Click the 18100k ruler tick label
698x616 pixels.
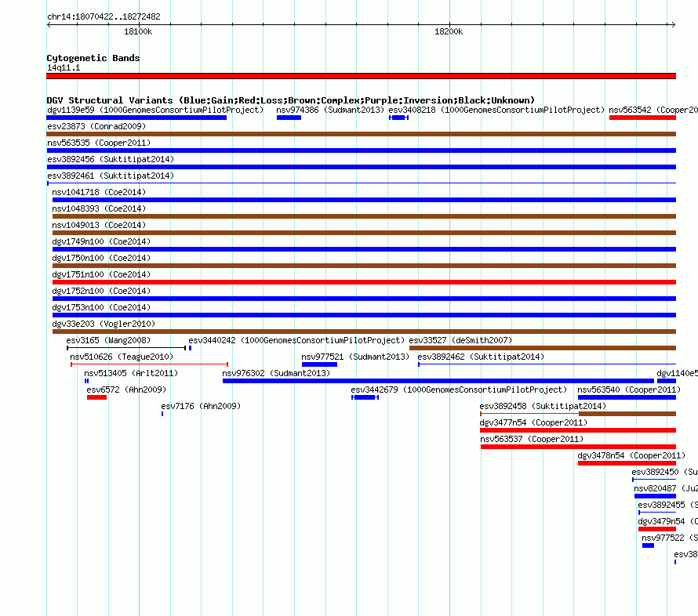138,31
